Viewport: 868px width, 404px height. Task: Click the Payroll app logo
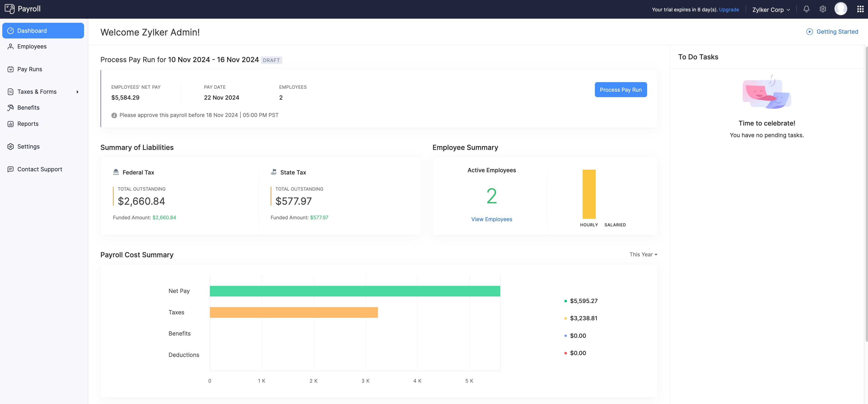(10, 9)
